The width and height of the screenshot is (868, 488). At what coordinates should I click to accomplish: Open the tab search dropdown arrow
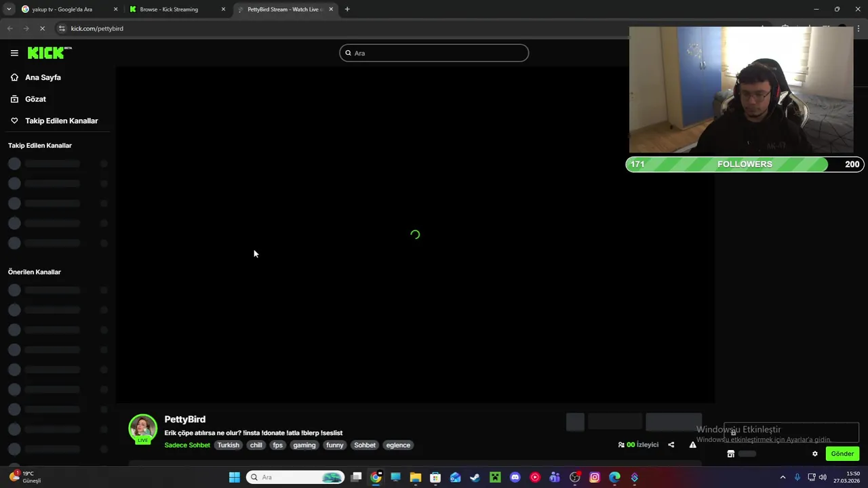[x=8, y=9]
